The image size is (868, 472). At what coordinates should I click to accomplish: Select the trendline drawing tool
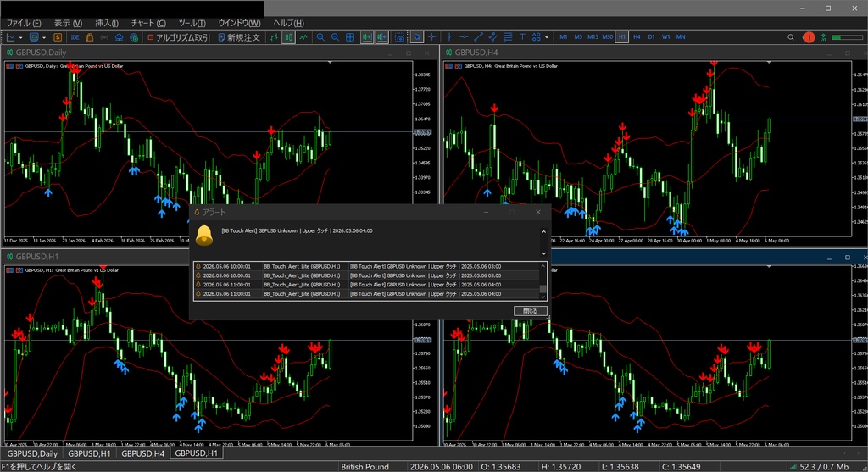coord(478,37)
